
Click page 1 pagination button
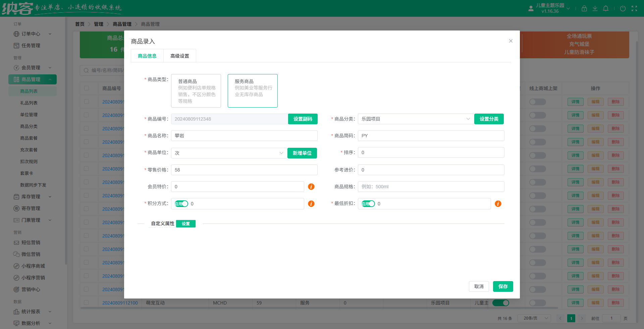pos(571,318)
